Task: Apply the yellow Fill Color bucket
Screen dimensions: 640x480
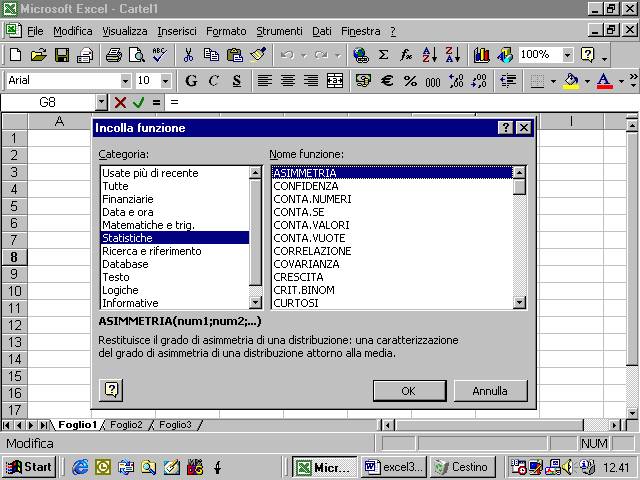Action: tap(571, 80)
